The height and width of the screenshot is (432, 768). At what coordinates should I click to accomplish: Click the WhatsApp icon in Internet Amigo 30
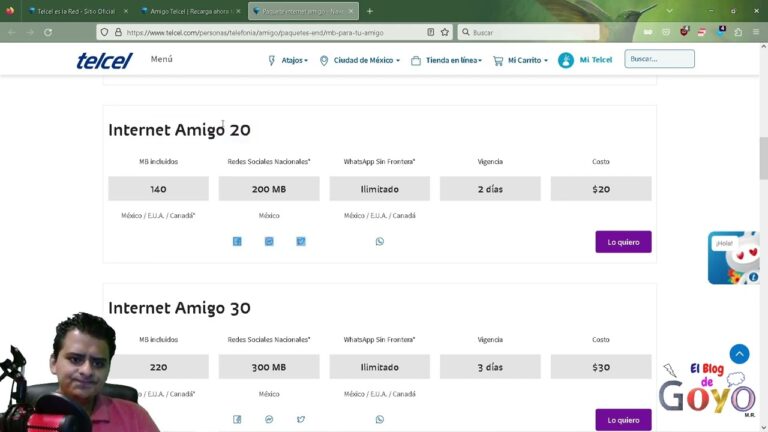click(380, 419)
